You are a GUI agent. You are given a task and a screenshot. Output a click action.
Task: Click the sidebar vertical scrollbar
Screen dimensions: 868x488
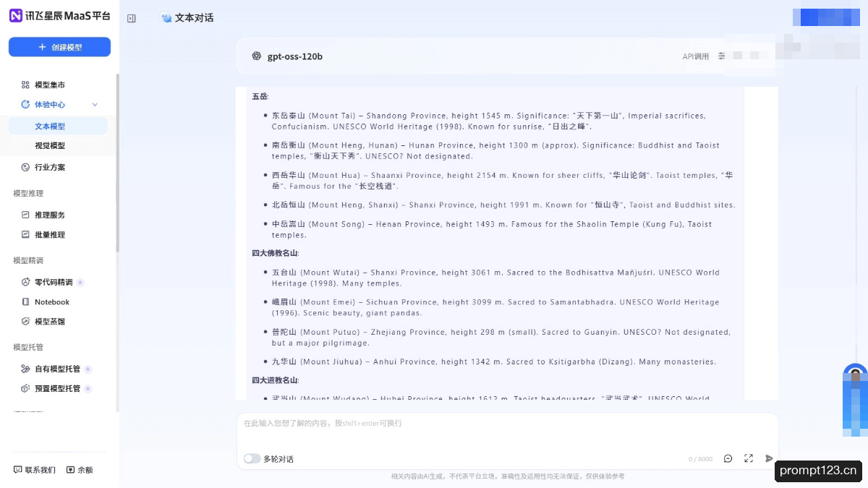(117, 163)
